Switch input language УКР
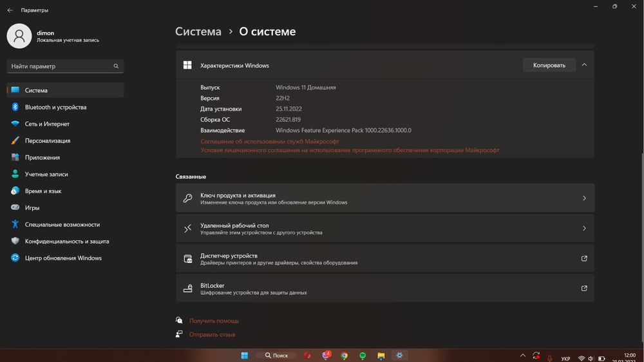The image size is (644, 362). pos(565,359)
